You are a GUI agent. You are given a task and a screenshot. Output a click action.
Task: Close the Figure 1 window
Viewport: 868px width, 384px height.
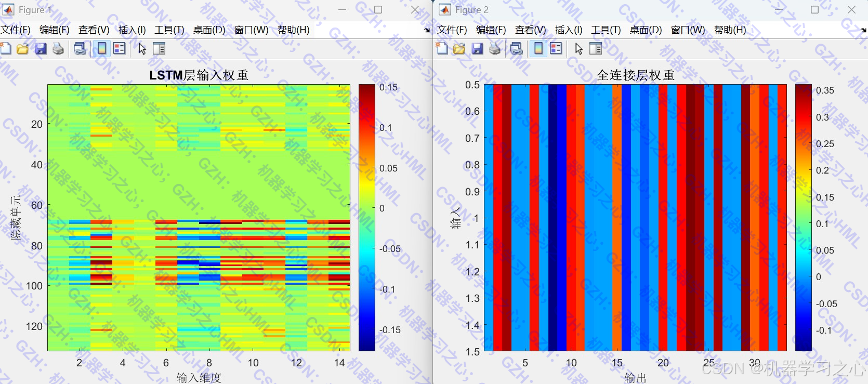coord(415,10)
